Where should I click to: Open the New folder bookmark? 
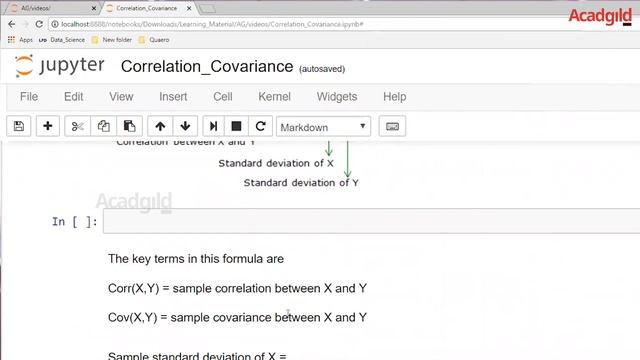112,40
